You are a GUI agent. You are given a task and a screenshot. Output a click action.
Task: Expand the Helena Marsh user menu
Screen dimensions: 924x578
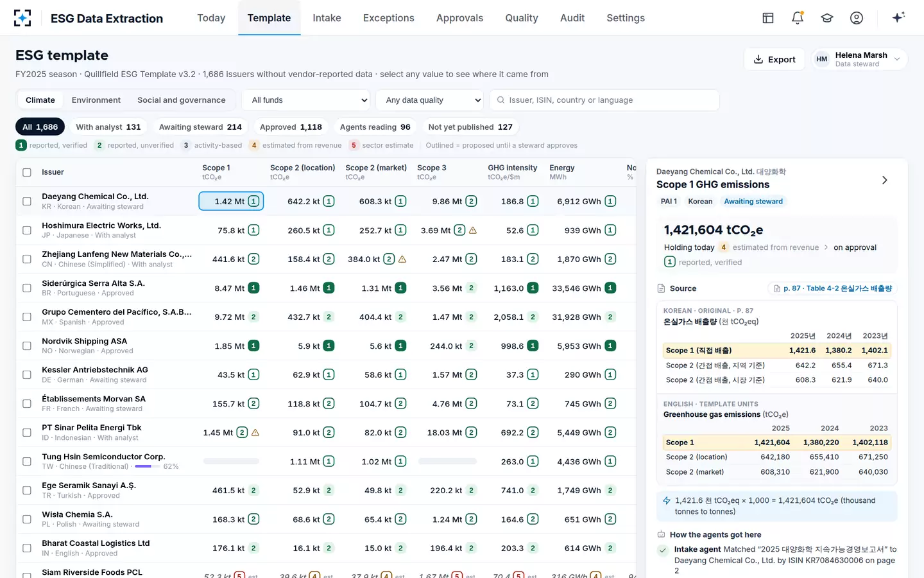click(859, 59)
